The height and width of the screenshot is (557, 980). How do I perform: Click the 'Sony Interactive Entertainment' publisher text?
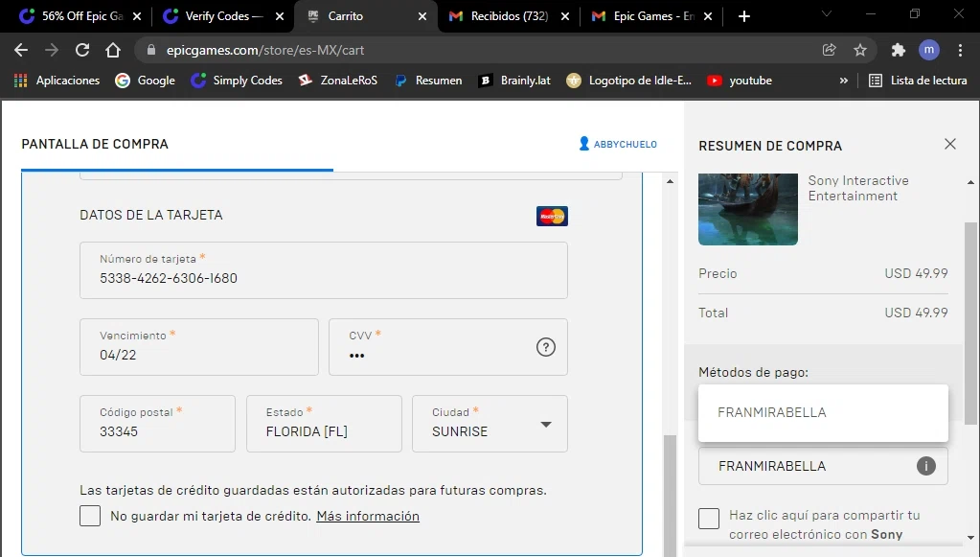858,188
